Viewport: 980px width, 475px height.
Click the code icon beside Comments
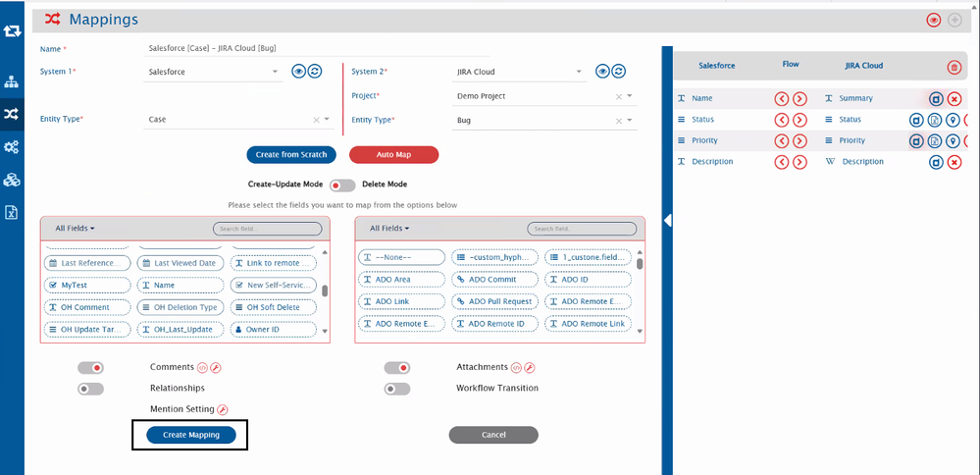(202, 367)
